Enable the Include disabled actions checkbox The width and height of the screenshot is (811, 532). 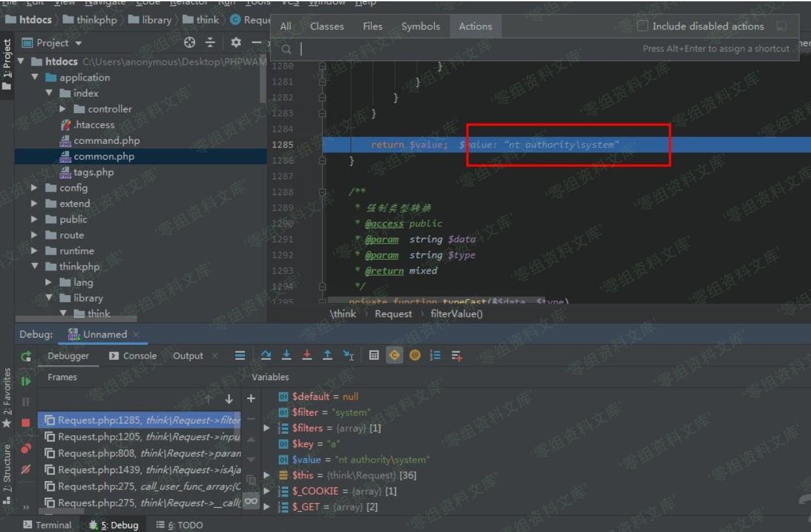click(x=642, y=26)
